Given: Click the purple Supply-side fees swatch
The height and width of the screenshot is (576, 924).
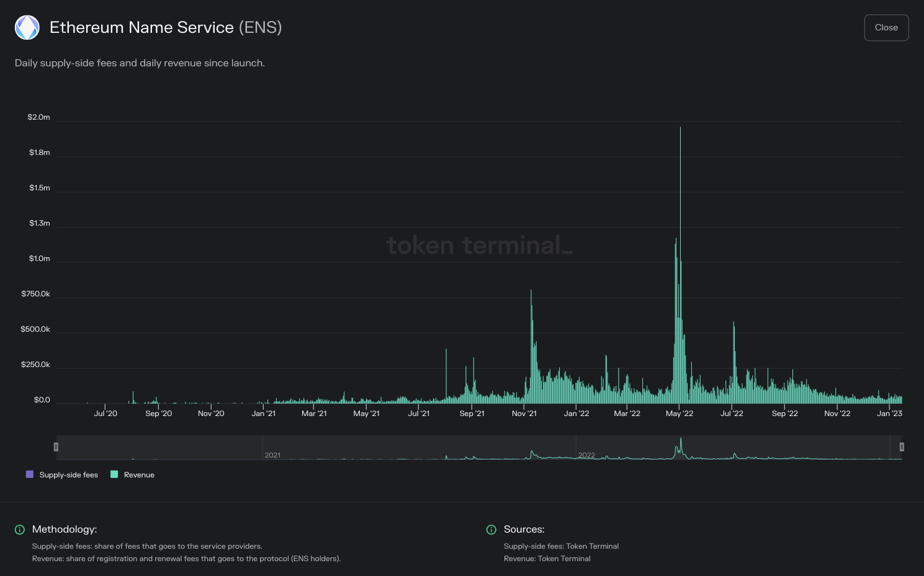Looking at the screenshot, I should 29,474.
